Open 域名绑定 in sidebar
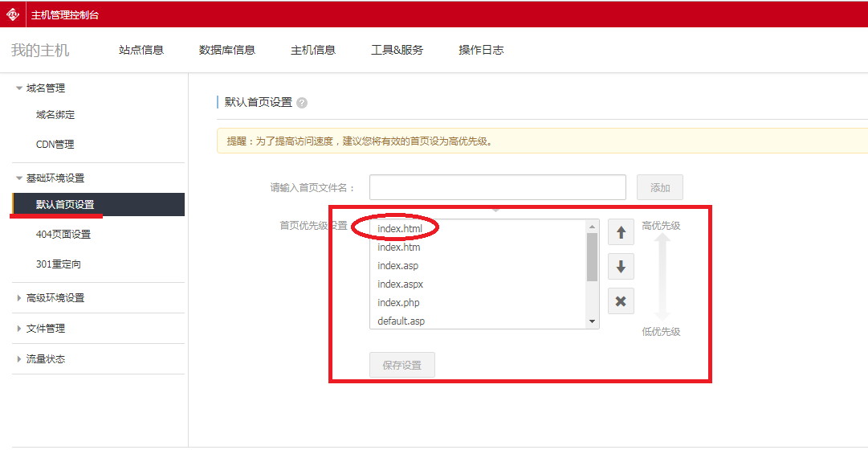Viewport: 868px width, 450px height. point(55,115)
